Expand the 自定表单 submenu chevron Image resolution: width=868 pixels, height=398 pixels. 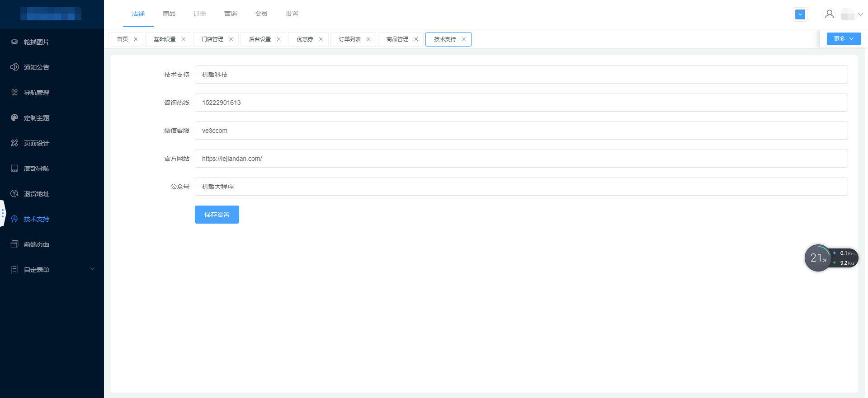coord(92,269)
